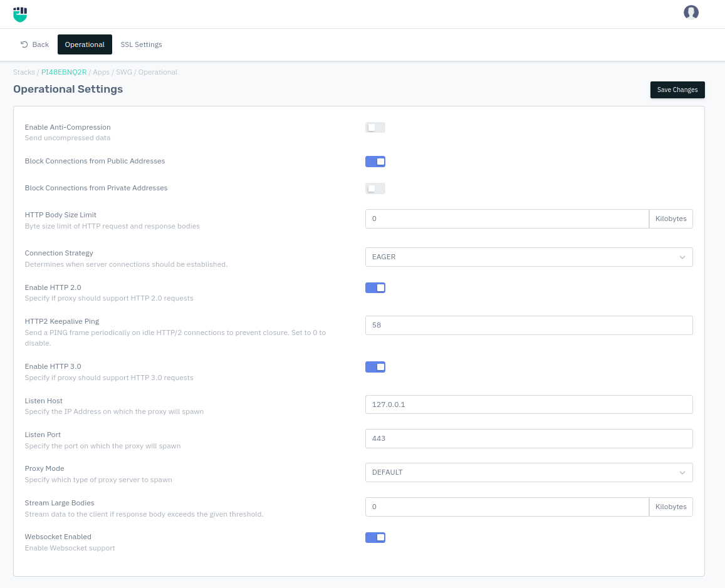The height and width of the screenshot is (588, 725).
Task: Disable the Enable HTTP 2.0 switch
Action: 375,288
